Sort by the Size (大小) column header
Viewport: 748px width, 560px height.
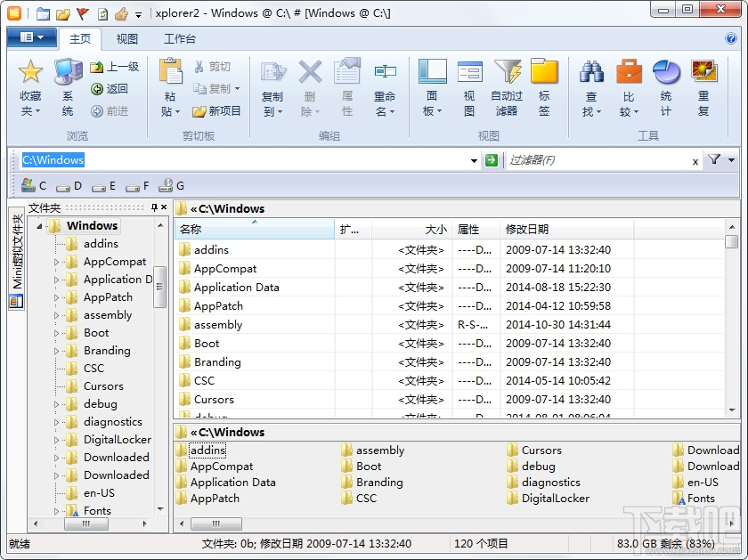(411, 229)
